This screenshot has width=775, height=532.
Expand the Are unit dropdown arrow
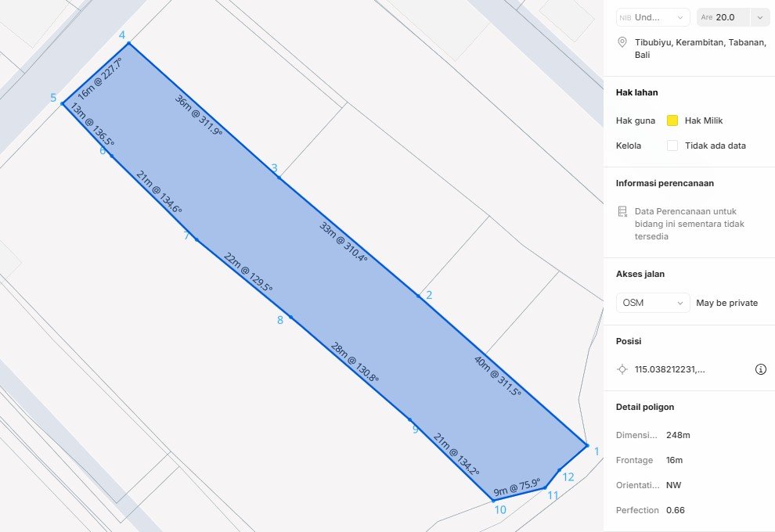coord(759,17)
